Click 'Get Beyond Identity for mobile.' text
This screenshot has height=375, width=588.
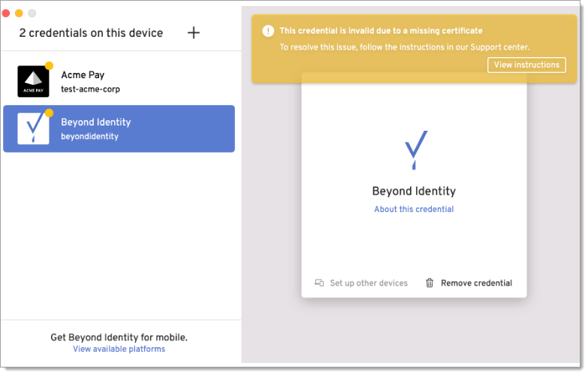click(119, 337)
